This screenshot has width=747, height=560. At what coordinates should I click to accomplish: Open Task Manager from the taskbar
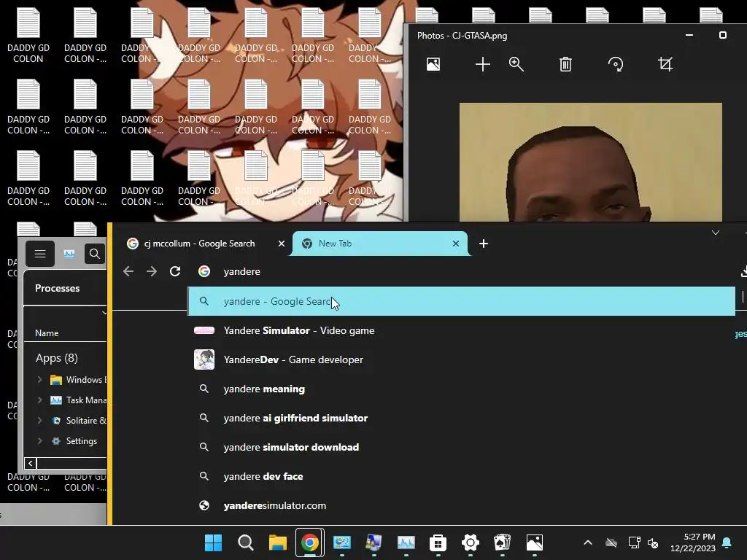click(406, 542)
